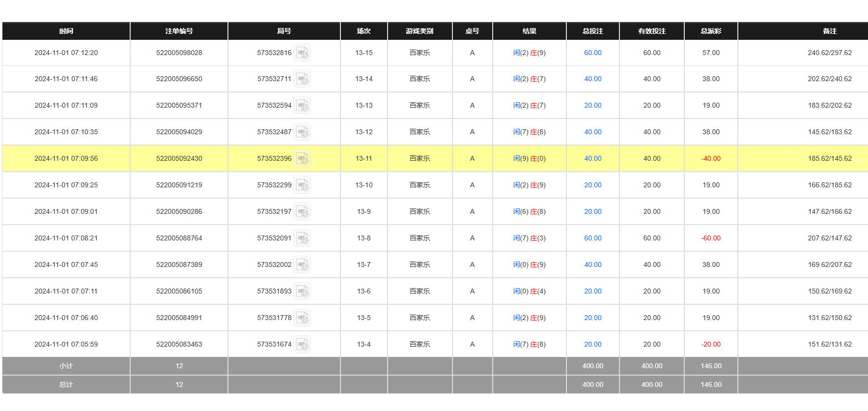Click replay icon for round 573531893

pyautogui.click(x=302, y=292)
